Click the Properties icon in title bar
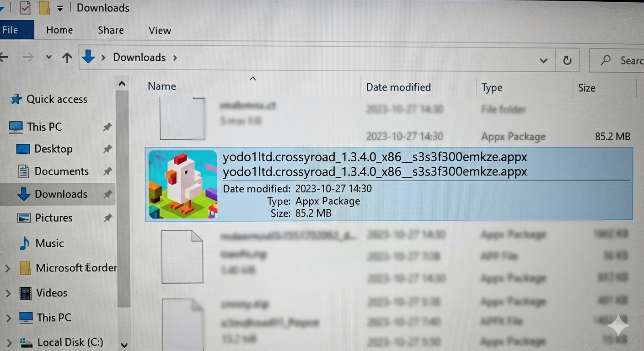This screenshot has width=644, height=351. [x=25, y=8]
